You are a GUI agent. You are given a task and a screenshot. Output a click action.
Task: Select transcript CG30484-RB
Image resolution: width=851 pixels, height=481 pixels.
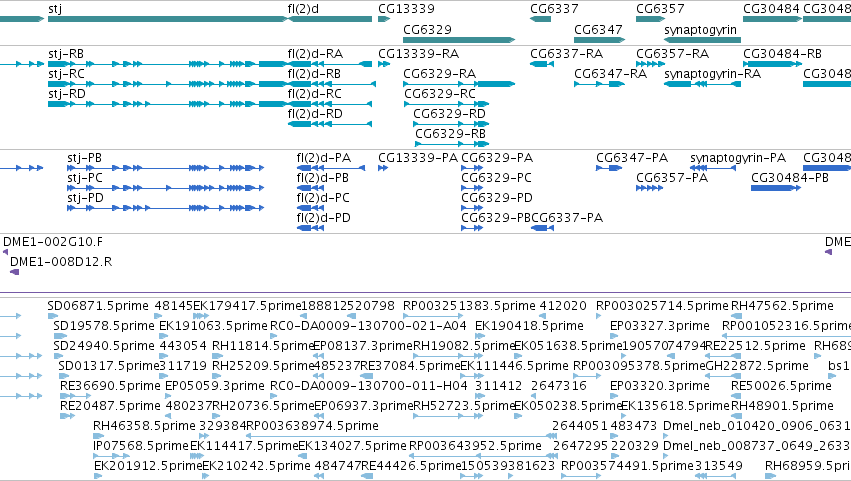[x=782, y=54]
